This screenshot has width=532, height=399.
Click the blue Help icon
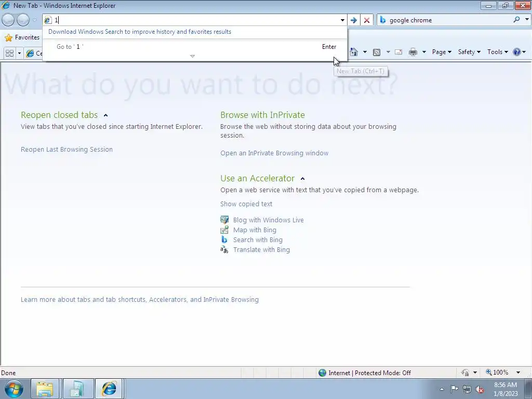pos(517,52)
